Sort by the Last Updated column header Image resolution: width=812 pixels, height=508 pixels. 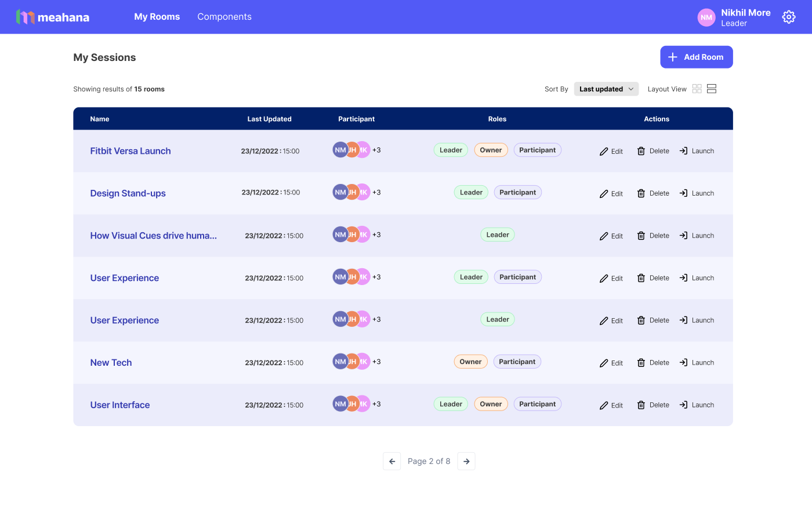click(x=269, y=119)
